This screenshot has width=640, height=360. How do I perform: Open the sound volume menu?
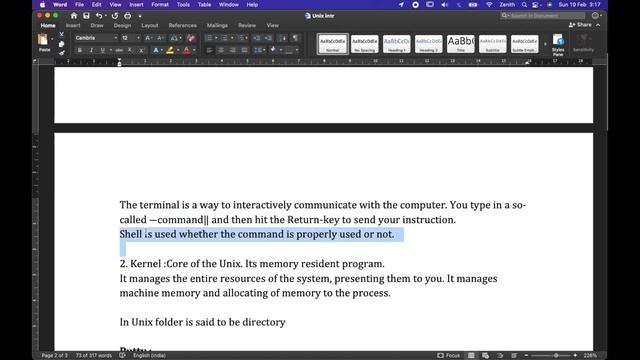coord(444,5)
